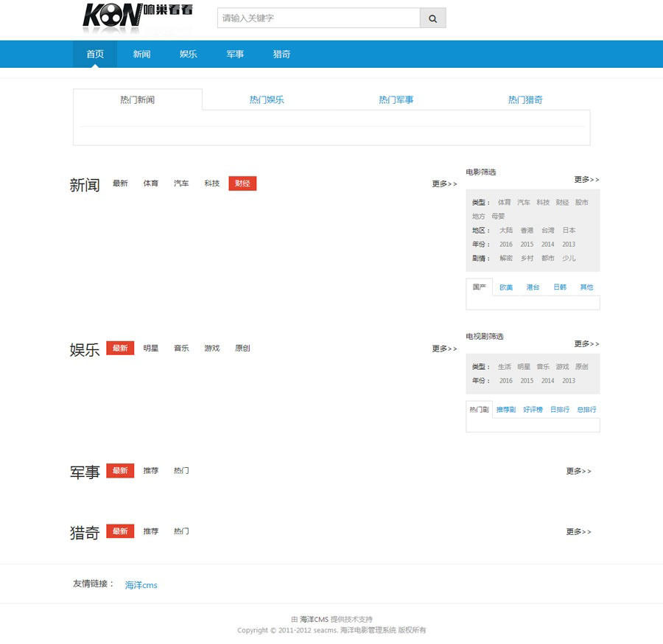
Task: Filter 电影筛选 by type 母婴
Action: coord(498,217)
